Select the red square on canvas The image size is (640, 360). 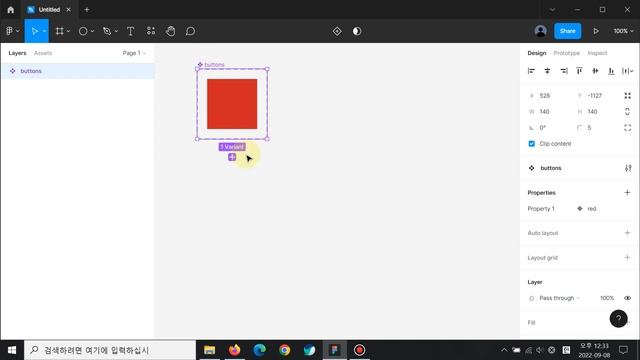pos(232,104)
